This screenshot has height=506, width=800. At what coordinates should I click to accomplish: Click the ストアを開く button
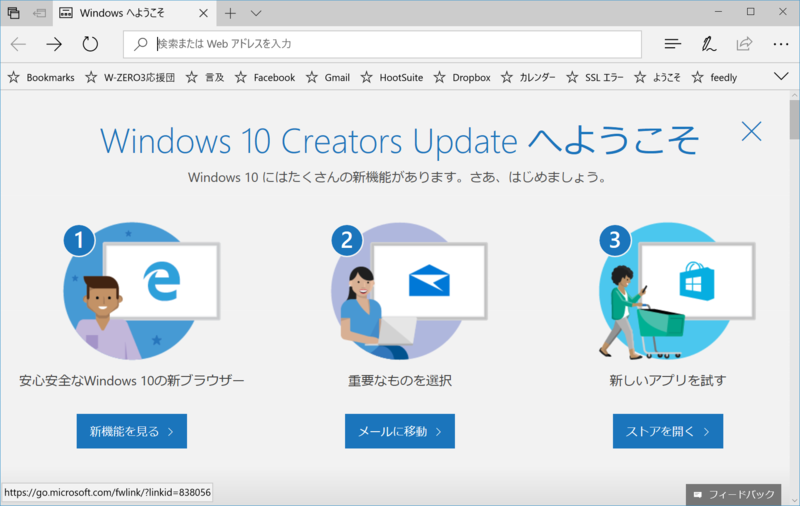[x=668, y=431]
